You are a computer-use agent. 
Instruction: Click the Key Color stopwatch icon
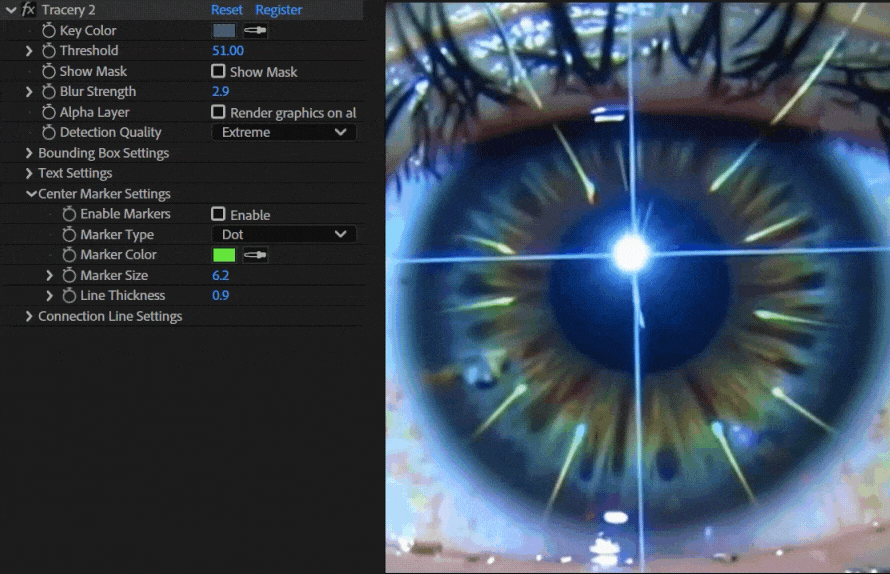click(x=49, y=31)
